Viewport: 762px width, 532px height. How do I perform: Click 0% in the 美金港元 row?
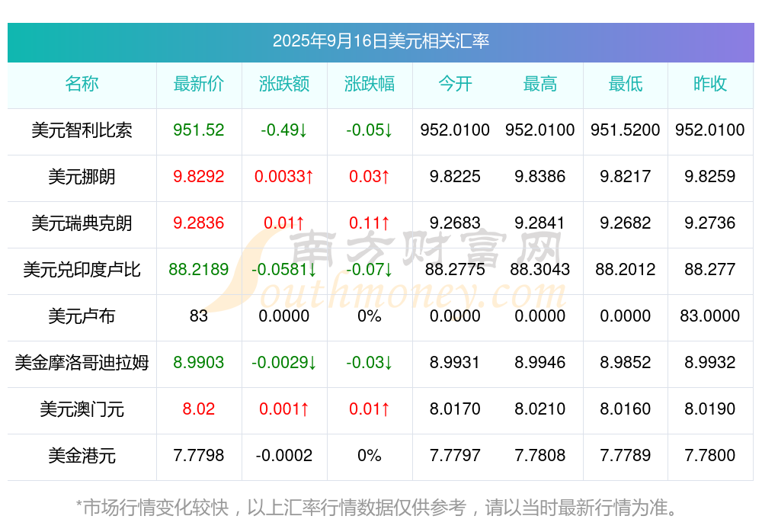coord(370,456)
